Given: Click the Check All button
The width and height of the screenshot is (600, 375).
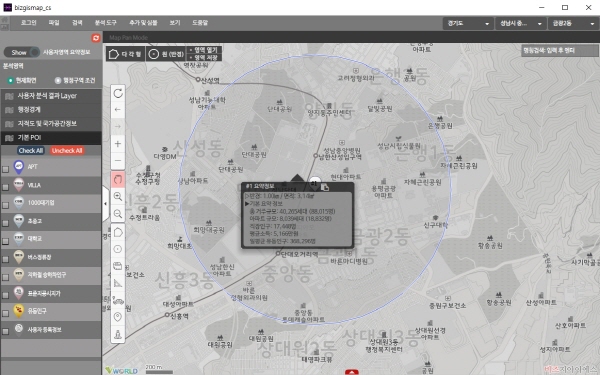Looking at the screenshot, I should point(31,151).
